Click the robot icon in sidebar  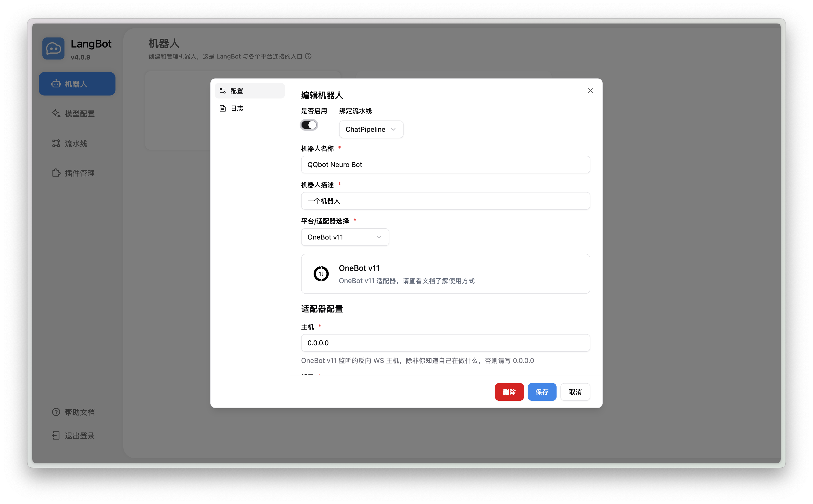tap(56, 84)
